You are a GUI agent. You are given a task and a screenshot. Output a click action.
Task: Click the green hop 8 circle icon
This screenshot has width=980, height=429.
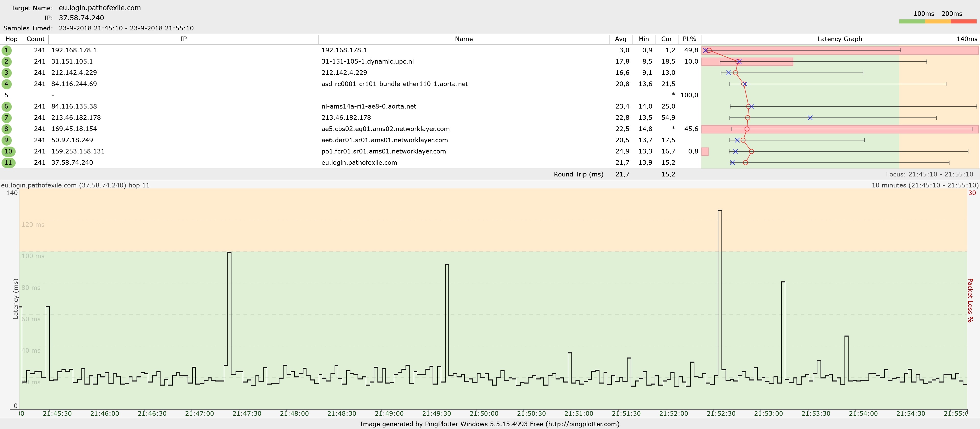pos(6,129)
